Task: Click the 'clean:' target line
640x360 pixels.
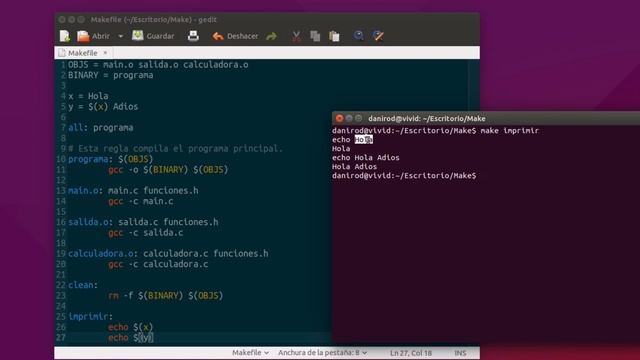Action: coord(83,285)
